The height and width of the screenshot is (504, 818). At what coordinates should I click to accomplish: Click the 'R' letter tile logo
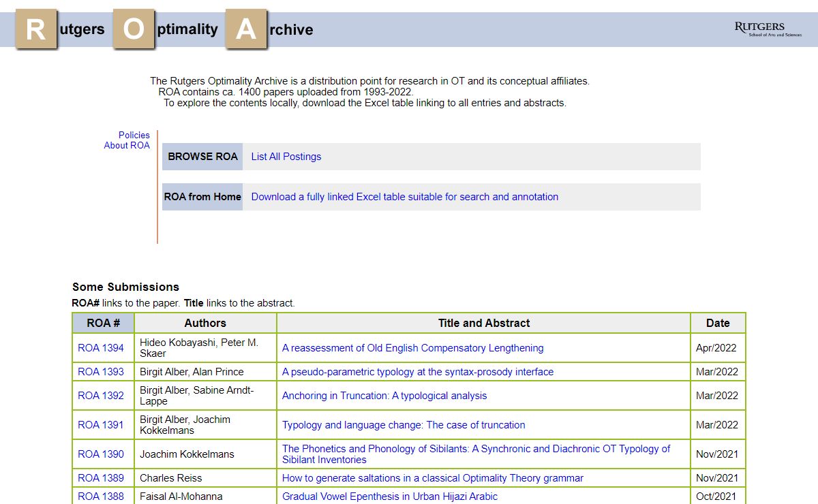(35, 29)
